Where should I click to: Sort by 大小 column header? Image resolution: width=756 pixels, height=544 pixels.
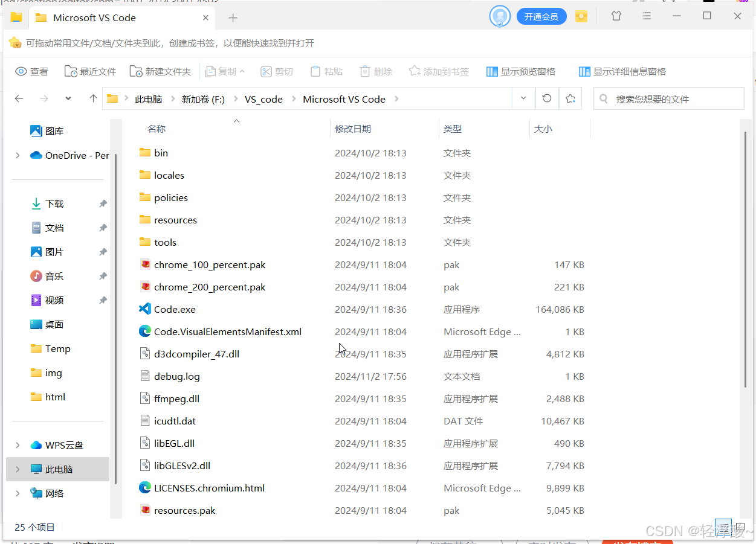[x=543, y=129]
